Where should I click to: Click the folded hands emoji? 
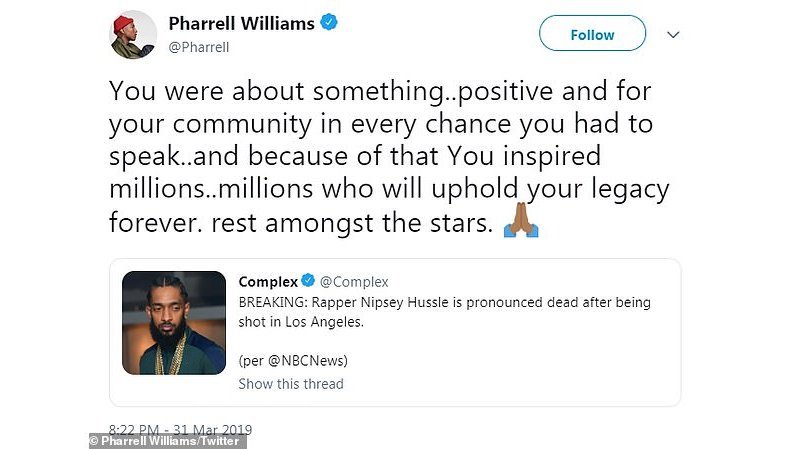point(521,224)
